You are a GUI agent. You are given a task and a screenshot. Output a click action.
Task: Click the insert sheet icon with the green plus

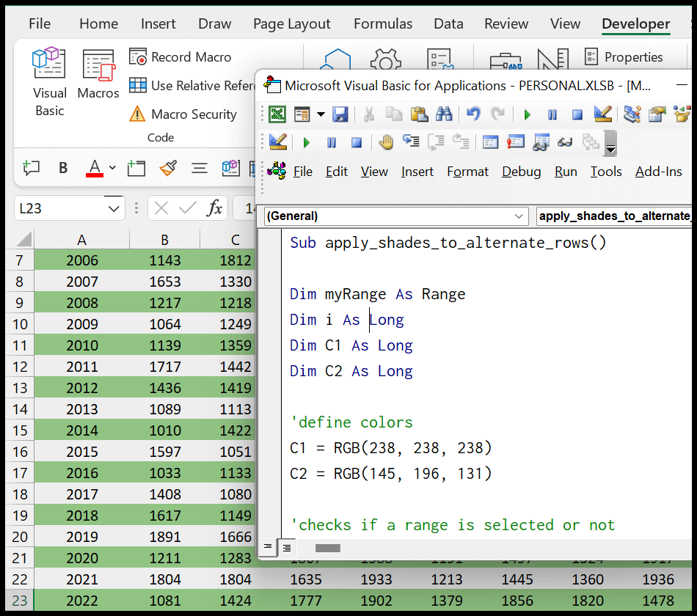click(136, 168)
